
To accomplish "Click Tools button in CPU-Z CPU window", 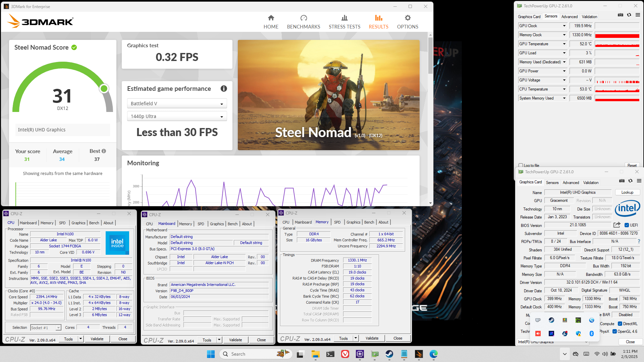I will [68, 339].
